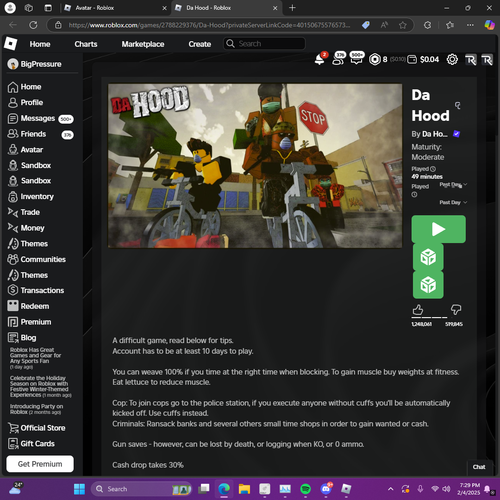The image size is (500, 500).
Task: Go back with the browser back arrow
Action: [x=13, y=25]
